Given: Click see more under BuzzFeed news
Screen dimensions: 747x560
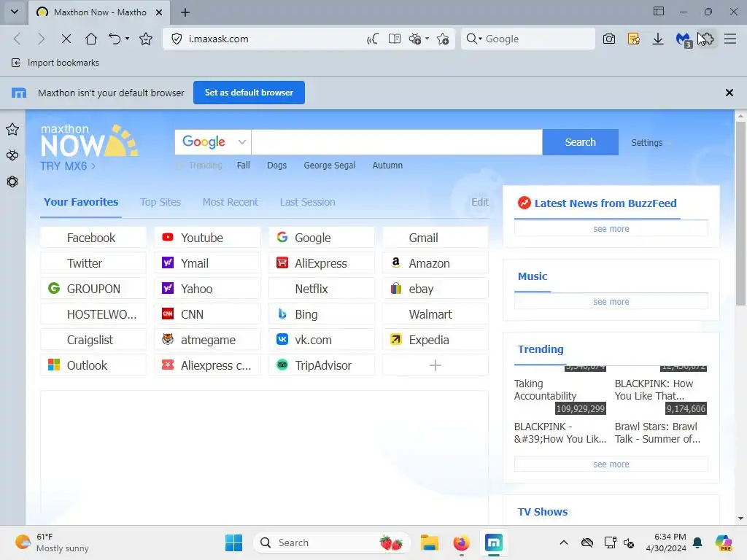Looking at the screenshot, I should (611, 228).
